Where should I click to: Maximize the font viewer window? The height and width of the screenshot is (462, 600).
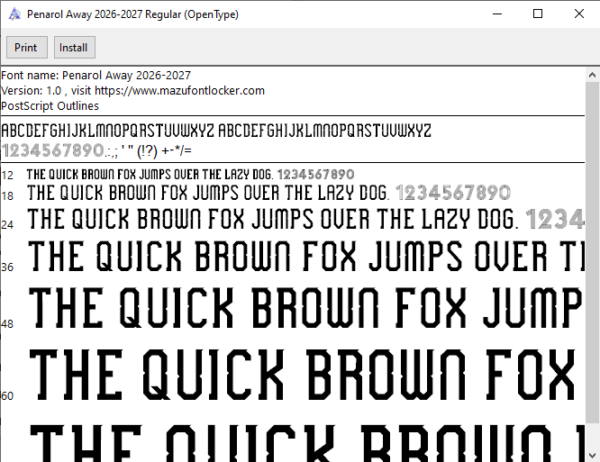click(x=538, y=14)
